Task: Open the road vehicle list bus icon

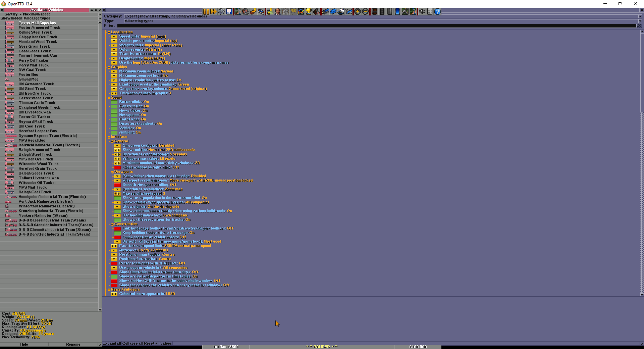Action: click(x=333, y=12)
